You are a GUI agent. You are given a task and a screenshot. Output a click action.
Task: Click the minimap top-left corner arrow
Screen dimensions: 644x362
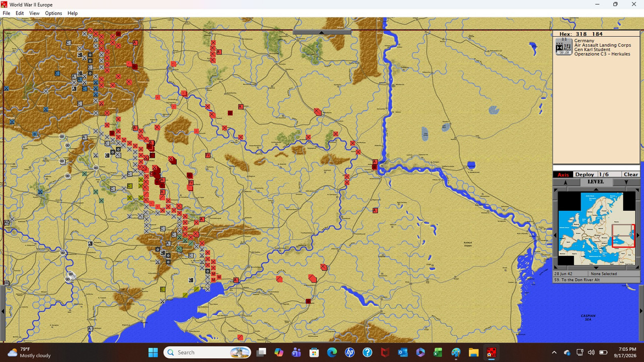click(x=555, y=190)
